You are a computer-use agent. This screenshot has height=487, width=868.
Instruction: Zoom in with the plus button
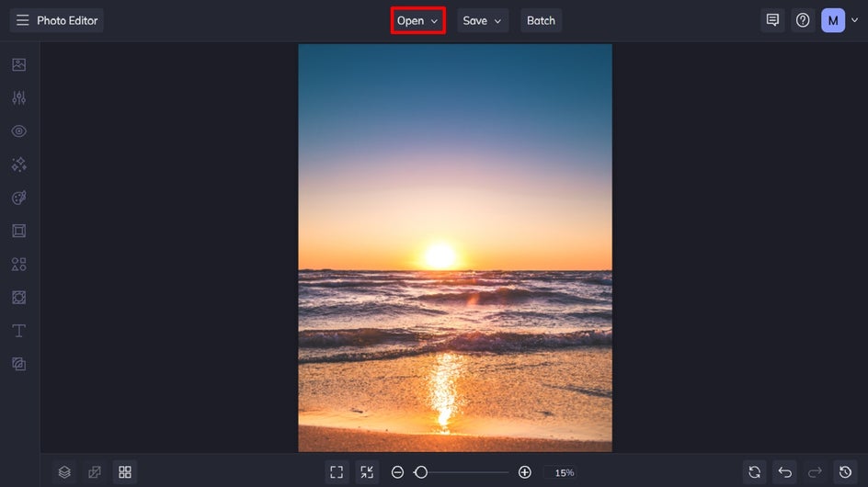click(x=525, y=472)
